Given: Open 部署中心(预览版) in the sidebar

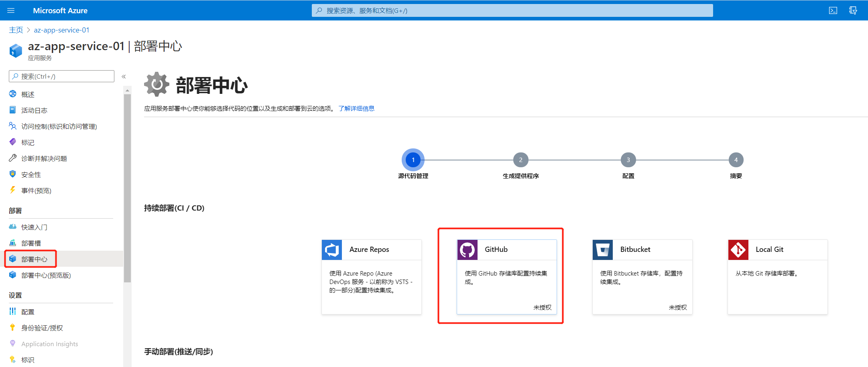Looking at the screenshot, I should (x=46, y=275).
